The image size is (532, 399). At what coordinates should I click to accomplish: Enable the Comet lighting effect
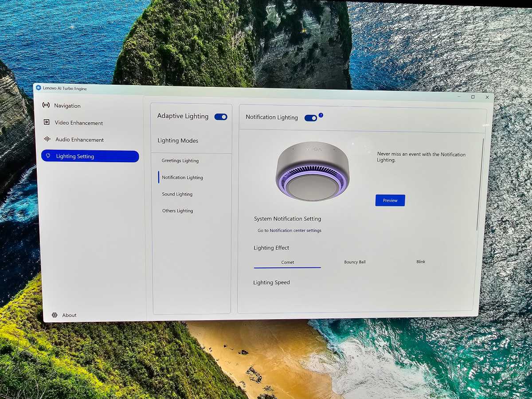point(287,262)
